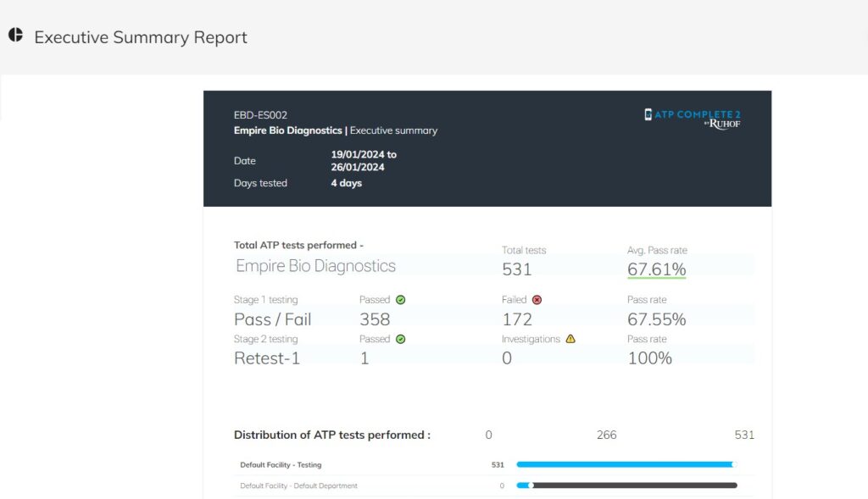Click the Stage 1 passed count 358
Screen dimensions: 868x499
[x=375, y=319]
